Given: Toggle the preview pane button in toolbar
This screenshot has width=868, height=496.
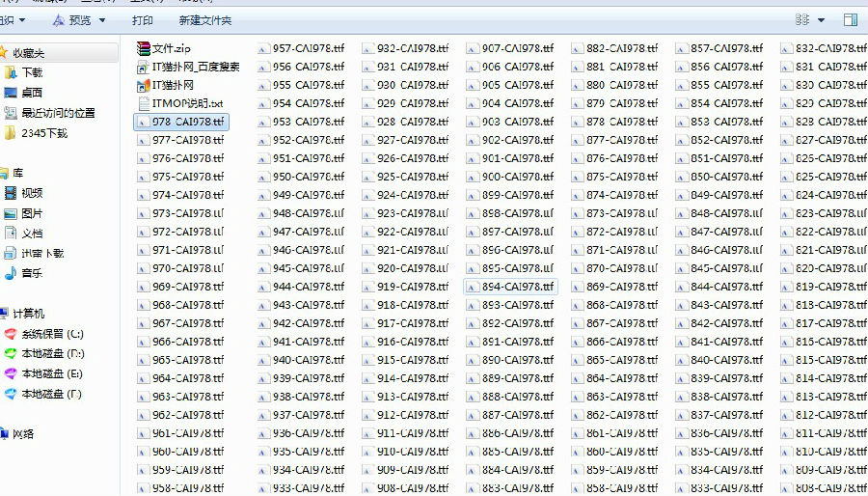Looking at the screenshot, I should point(851,20).
